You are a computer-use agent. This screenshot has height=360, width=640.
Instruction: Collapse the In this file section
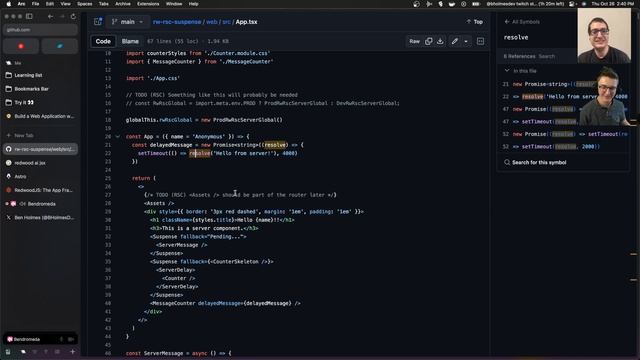520,71
